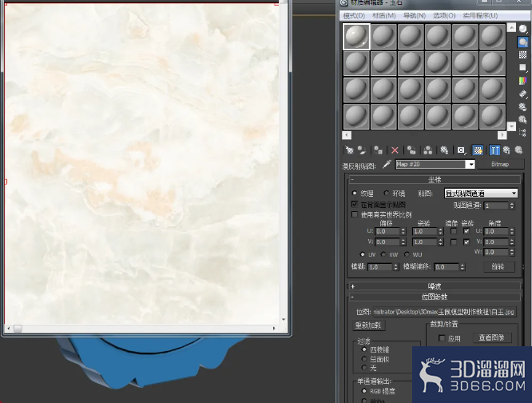Click the 旋转 (Rotate) button
The height and width of the screenshot is (403, 532).
[x=498, y=267]
